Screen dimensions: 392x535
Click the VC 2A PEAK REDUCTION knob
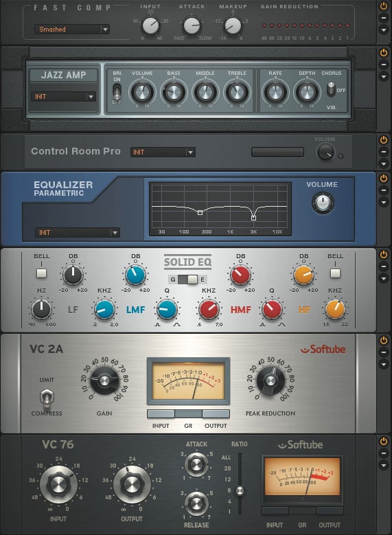[270, 380]
